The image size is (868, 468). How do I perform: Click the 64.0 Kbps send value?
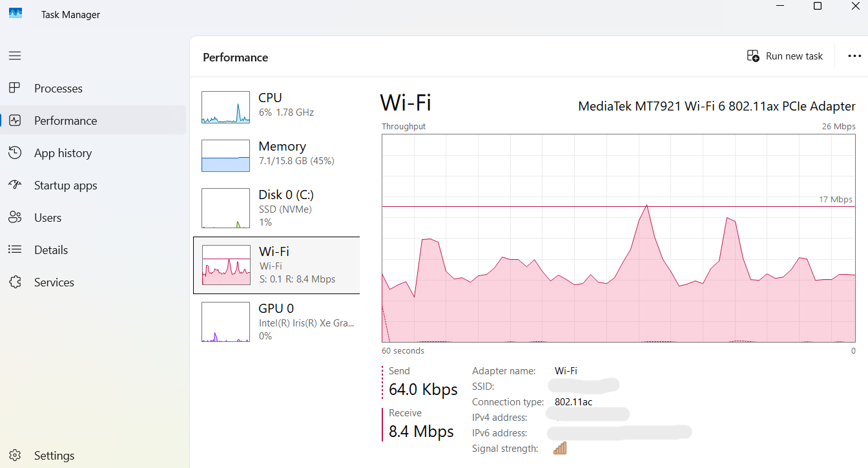click(423, 390)
